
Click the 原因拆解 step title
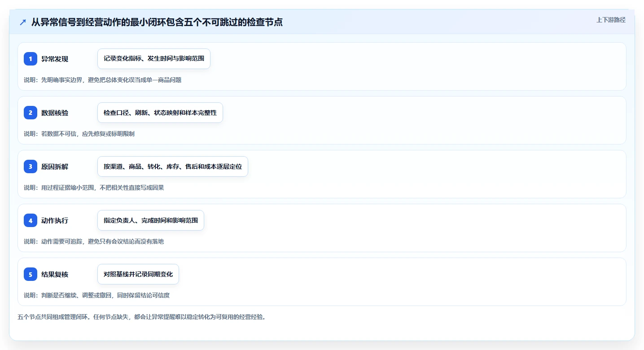point(55,166)
